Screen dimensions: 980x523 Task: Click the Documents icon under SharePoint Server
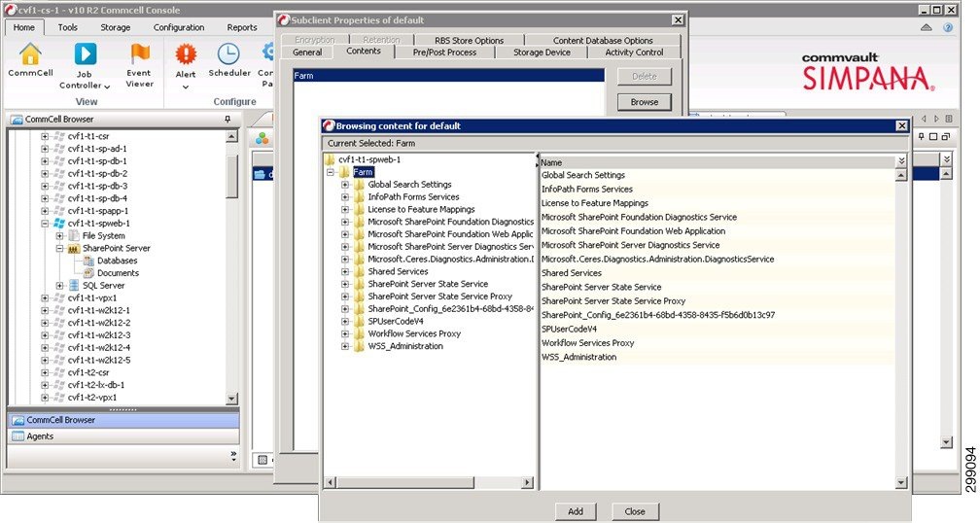[x=88, y=273]
